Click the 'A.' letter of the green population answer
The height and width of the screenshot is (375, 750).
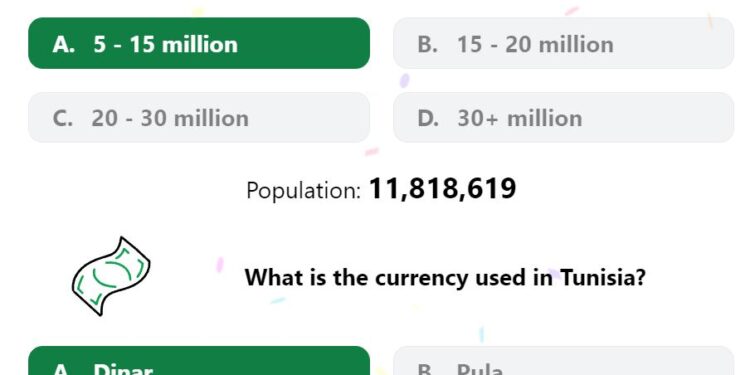tap(64, 44)
